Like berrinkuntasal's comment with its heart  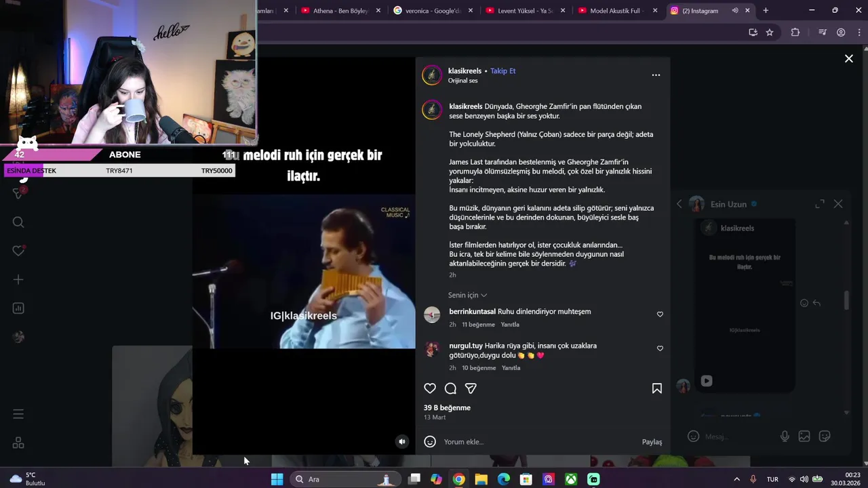coord(660,314)
